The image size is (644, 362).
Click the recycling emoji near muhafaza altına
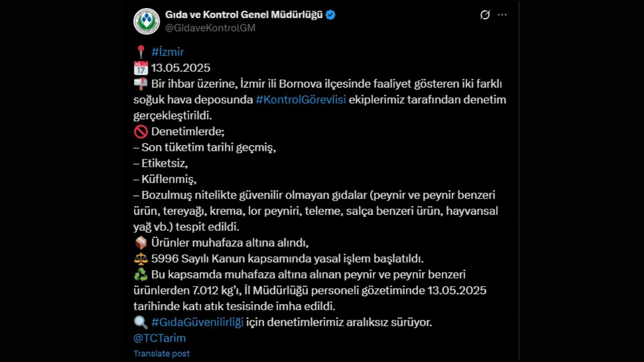pos(141,275)
